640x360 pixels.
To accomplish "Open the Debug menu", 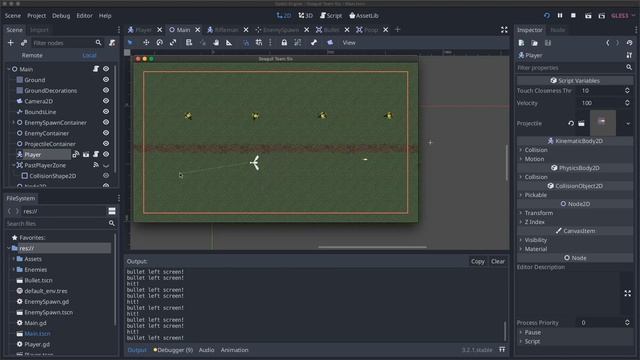I will coord(61,16).
